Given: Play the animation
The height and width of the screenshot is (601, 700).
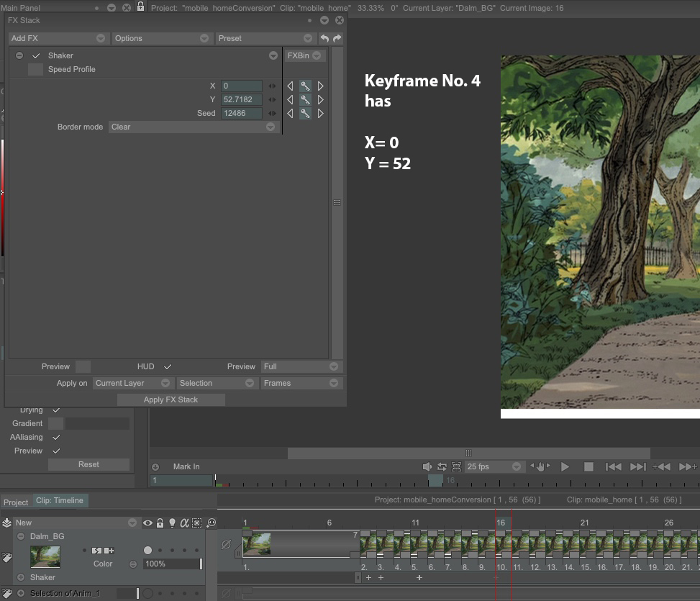Looking at the screenshot, I should tap(565, 466).
